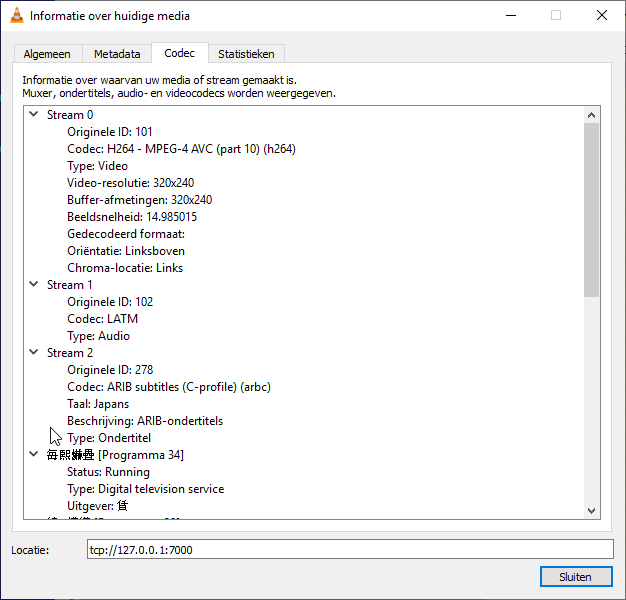Collapse the Stream 0 tree node

(34, 115)
